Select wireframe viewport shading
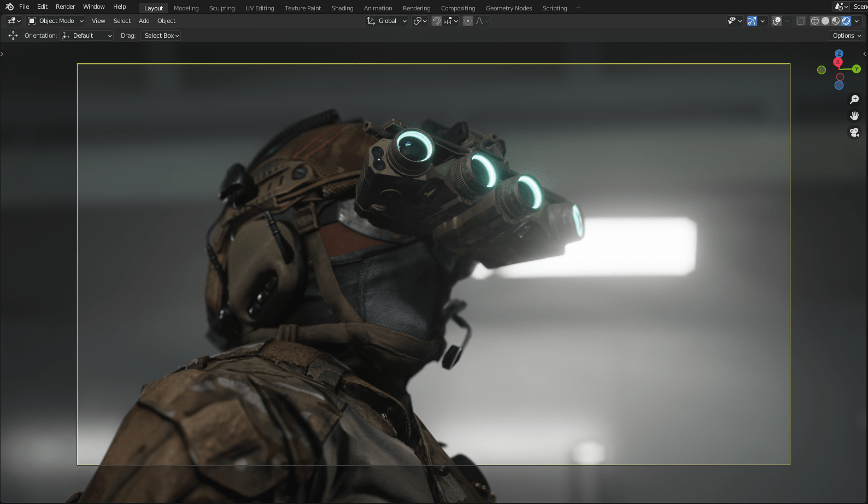 point(814,21)
